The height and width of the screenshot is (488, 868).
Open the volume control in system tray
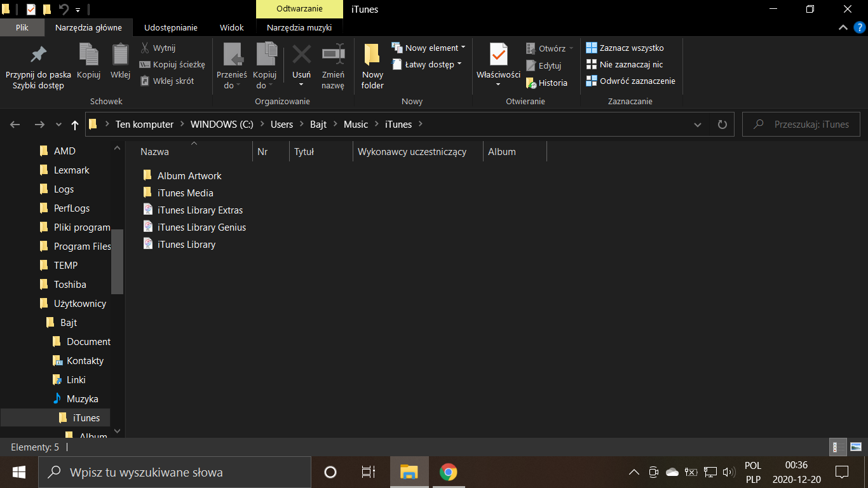point(729,472)
